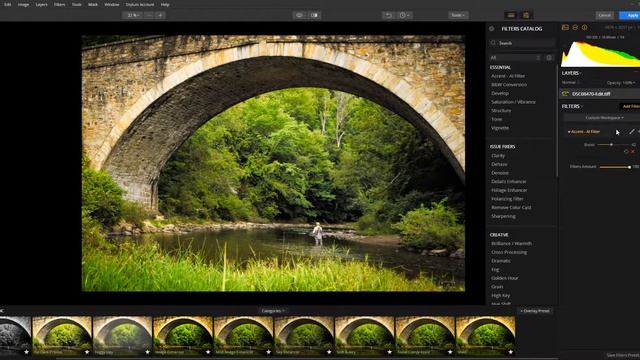The height and width of the screenshot is (360, 640).
Task: Select Accent - AI Filter from the catalog
Action: 508,76
